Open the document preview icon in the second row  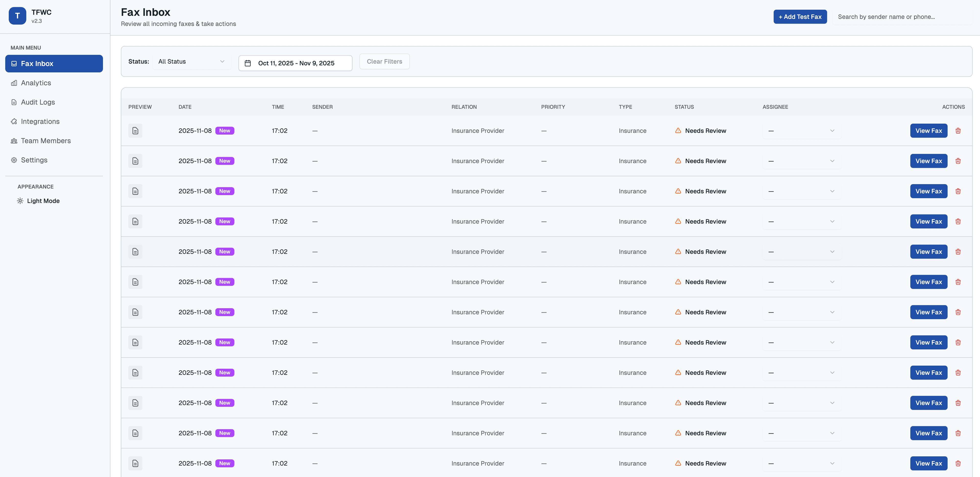[x=135, y=161]
